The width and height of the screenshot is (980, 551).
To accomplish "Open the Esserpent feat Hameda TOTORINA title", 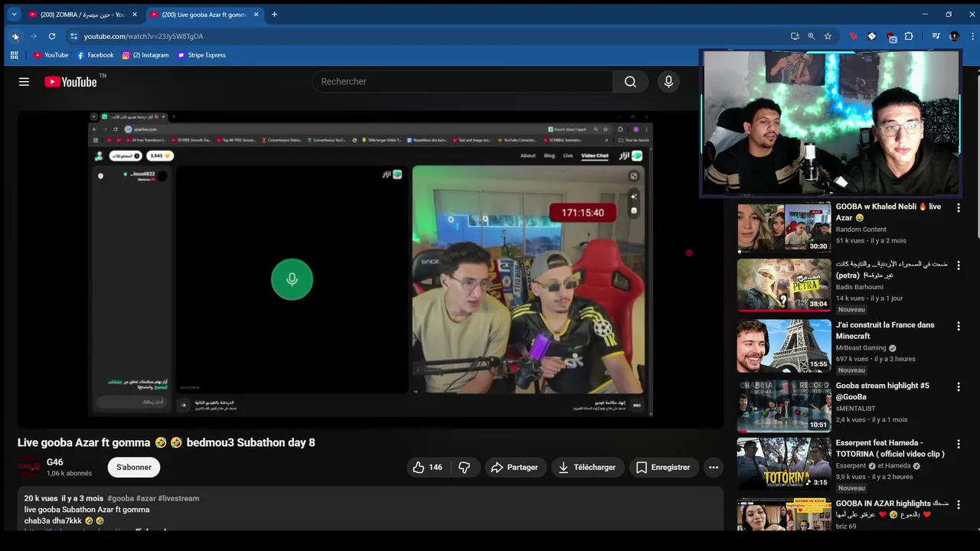I will pyautogui.click(x=890, y=448).
